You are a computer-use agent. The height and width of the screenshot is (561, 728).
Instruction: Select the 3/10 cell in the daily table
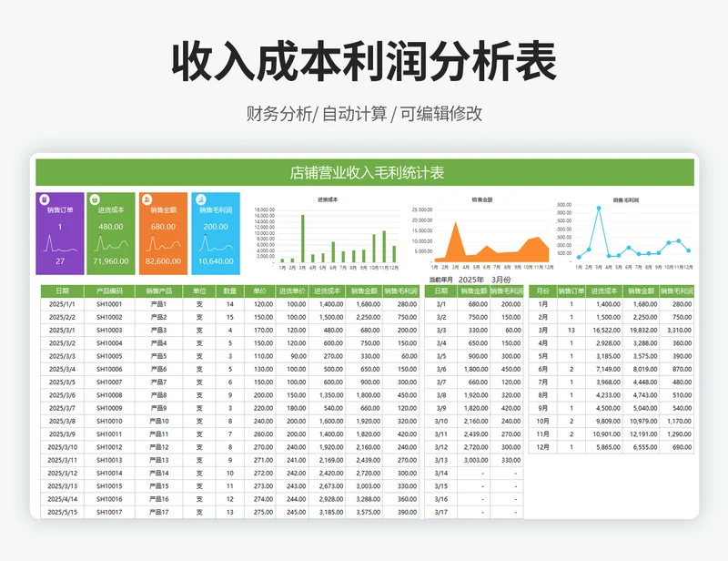click(x=441, y=421)
